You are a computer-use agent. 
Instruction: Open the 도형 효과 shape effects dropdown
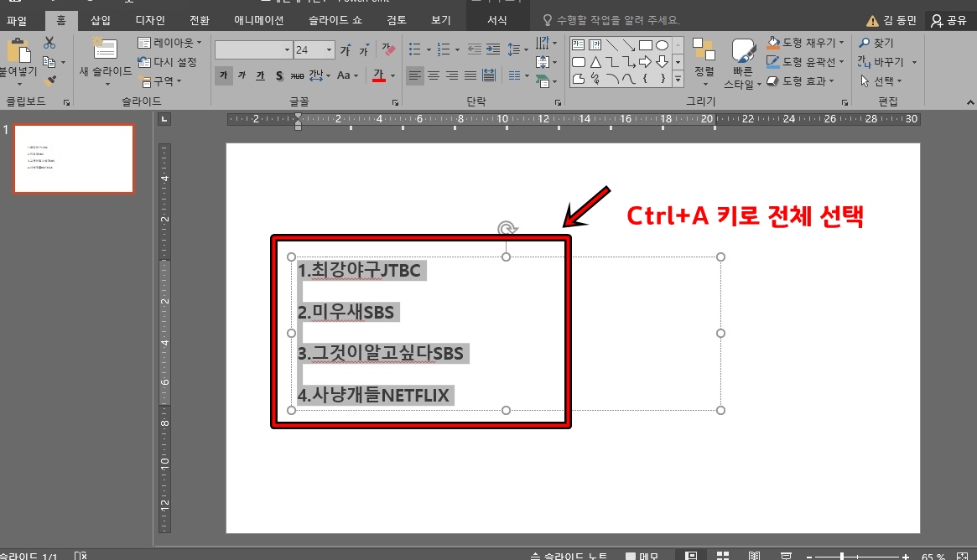pyautogui.click(x=800, y=81)
